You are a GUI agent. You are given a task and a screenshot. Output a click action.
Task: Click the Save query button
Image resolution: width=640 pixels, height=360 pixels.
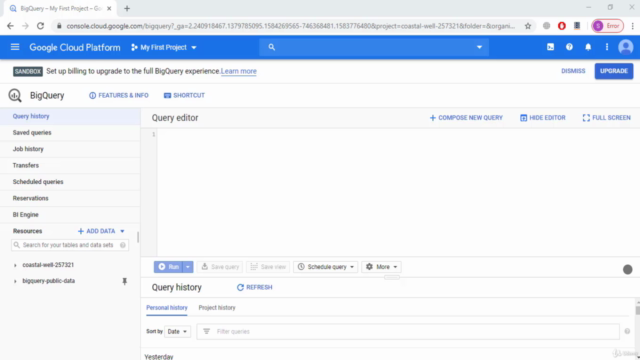pos(220,267)
